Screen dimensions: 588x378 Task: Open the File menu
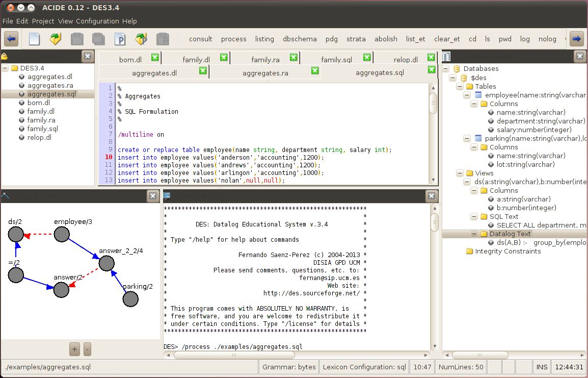8,21
